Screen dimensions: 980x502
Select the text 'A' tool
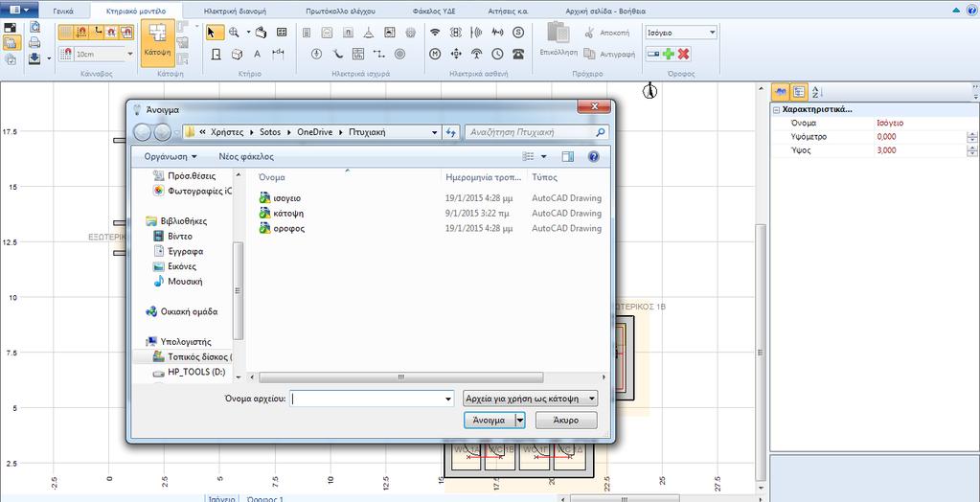point(257,55)
